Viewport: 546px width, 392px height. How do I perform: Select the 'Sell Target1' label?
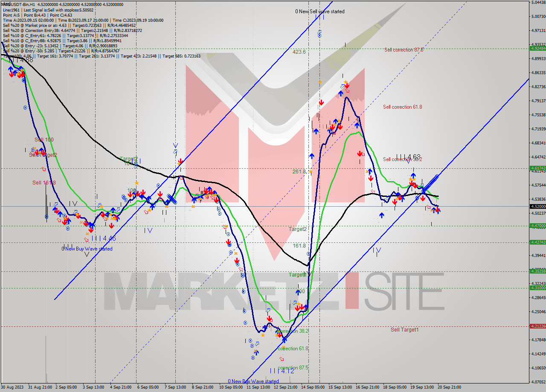[x=404, y=329]
